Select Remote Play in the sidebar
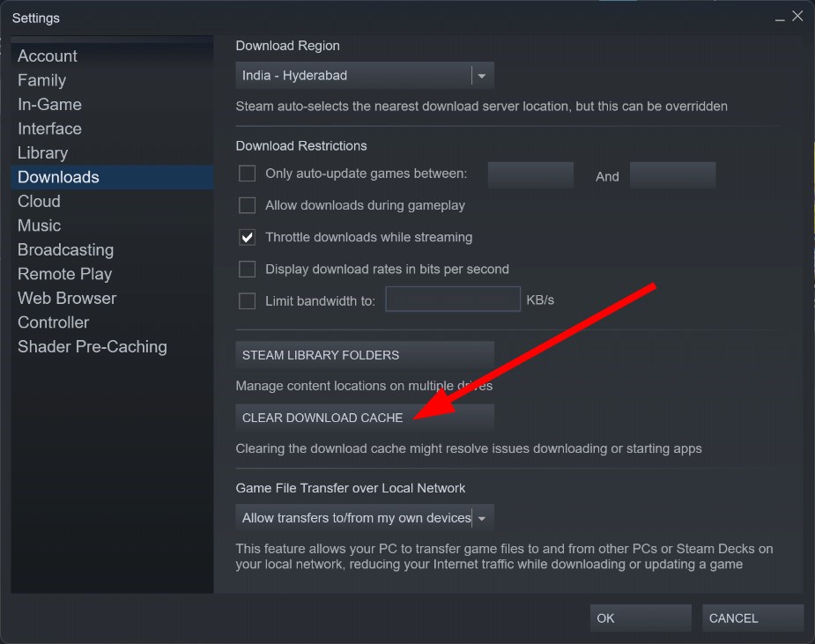 [112, 274]
